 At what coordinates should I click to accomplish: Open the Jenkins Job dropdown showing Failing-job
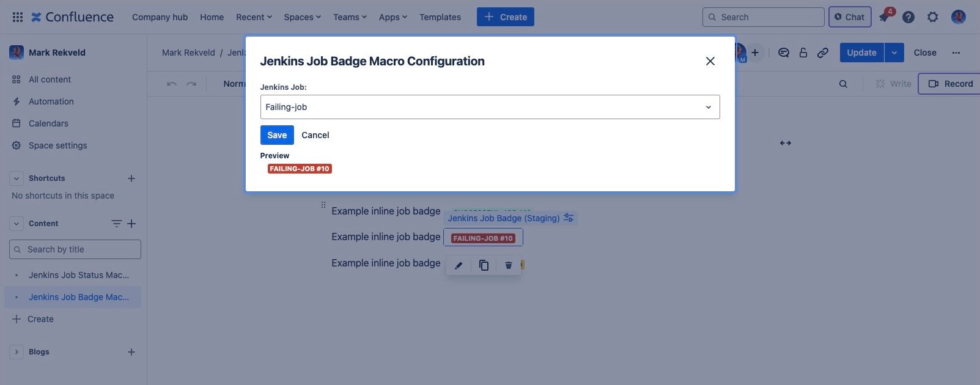(490, 107)
